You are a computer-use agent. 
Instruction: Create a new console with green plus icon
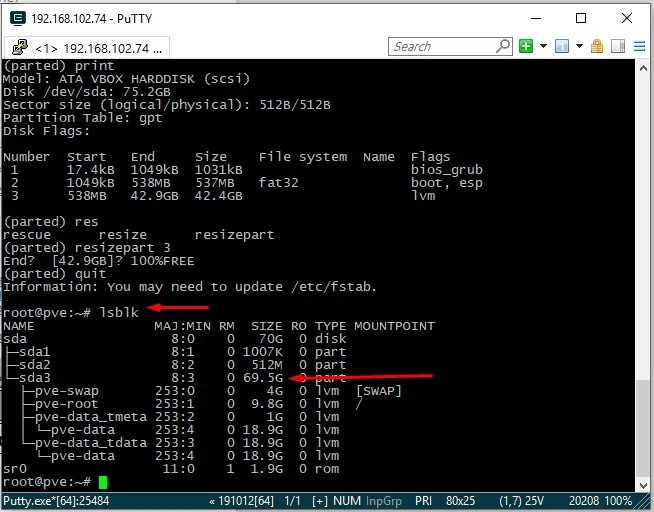(x=526, y=46)
